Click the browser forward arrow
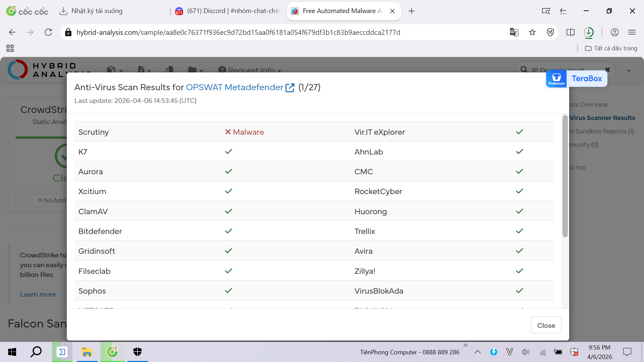The width and height of the screenshot is (644, 362). coord(30,32)
